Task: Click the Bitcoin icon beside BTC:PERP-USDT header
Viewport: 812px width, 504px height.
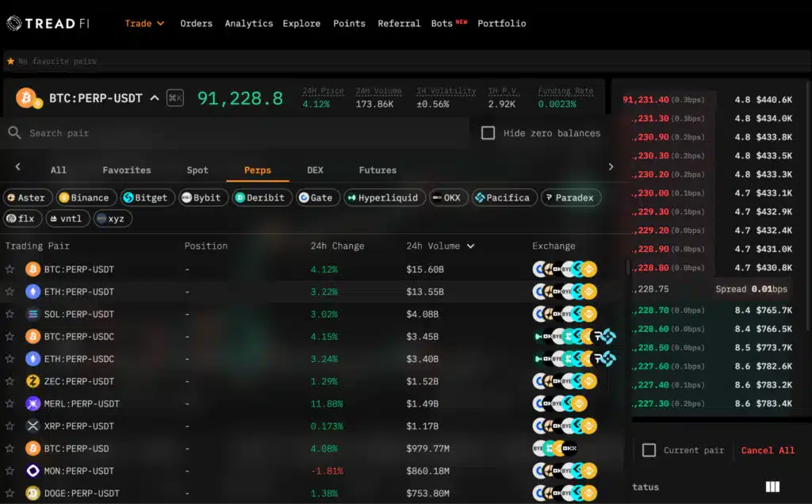Action: point(26,98)
